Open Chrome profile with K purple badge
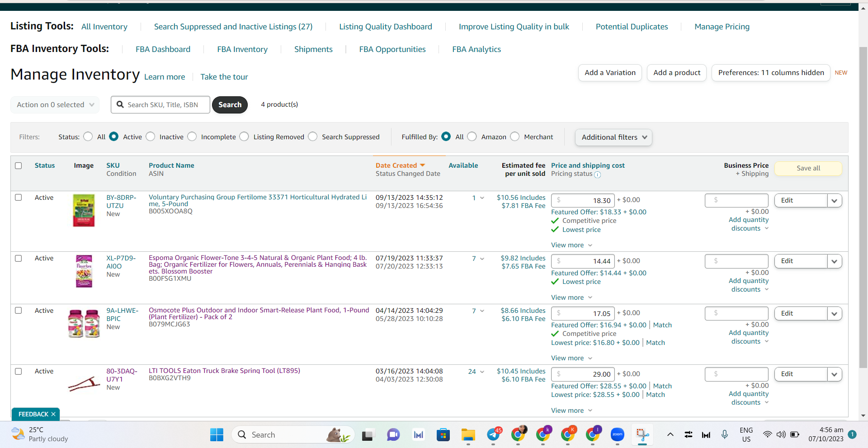This screenshot has height=448, width=868. pyautogui.click(x=543, y=434)
